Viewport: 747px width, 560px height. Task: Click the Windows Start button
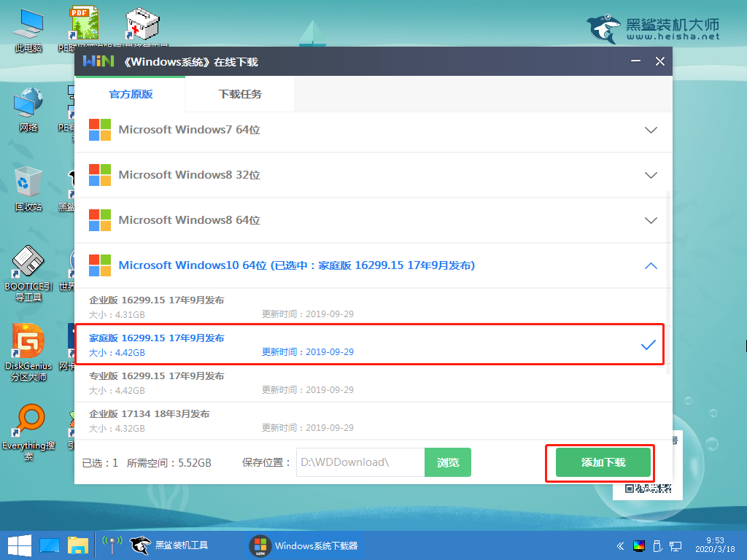19,545
